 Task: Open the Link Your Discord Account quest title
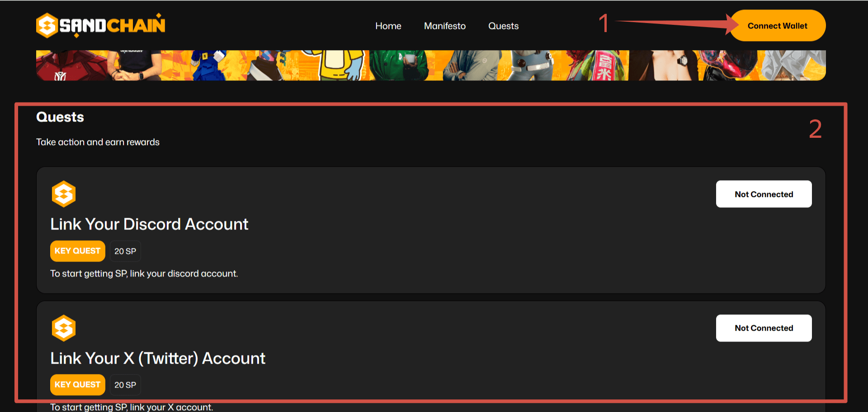149,224
